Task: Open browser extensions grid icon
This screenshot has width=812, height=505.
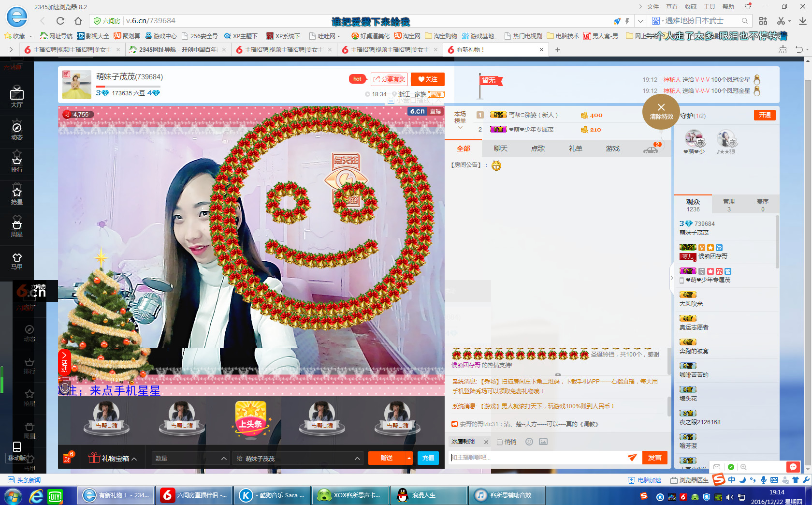Action: coord(763,21)
